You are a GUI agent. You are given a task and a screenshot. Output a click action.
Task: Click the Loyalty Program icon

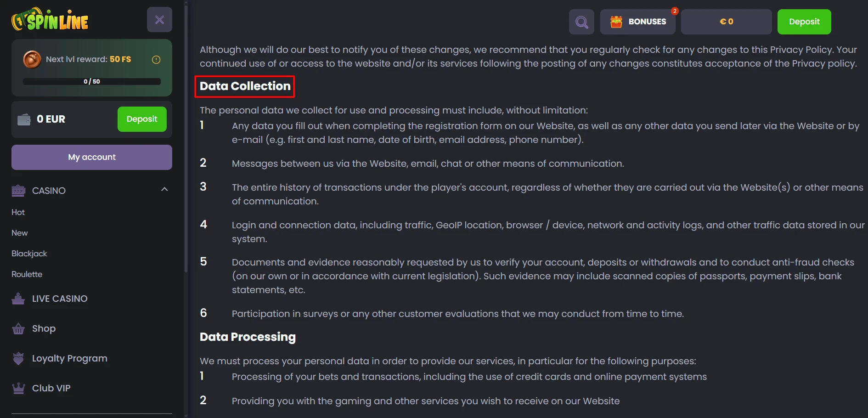click(x=18, y=358)
